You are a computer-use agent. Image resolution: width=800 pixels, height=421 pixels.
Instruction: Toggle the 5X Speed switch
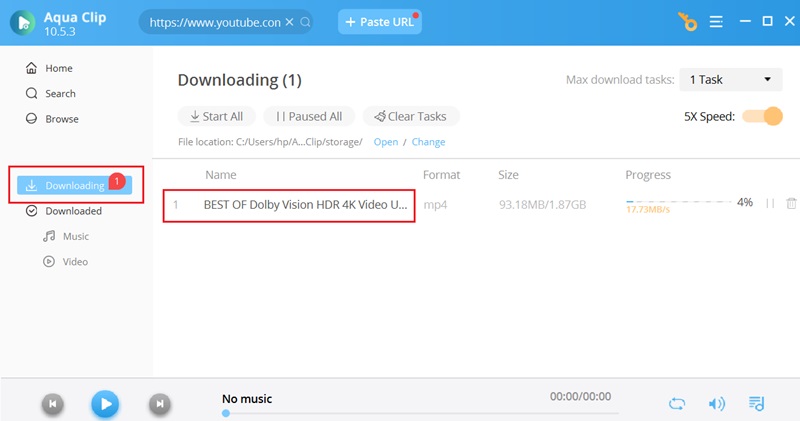pyautogui.click(x=762, y=116)
